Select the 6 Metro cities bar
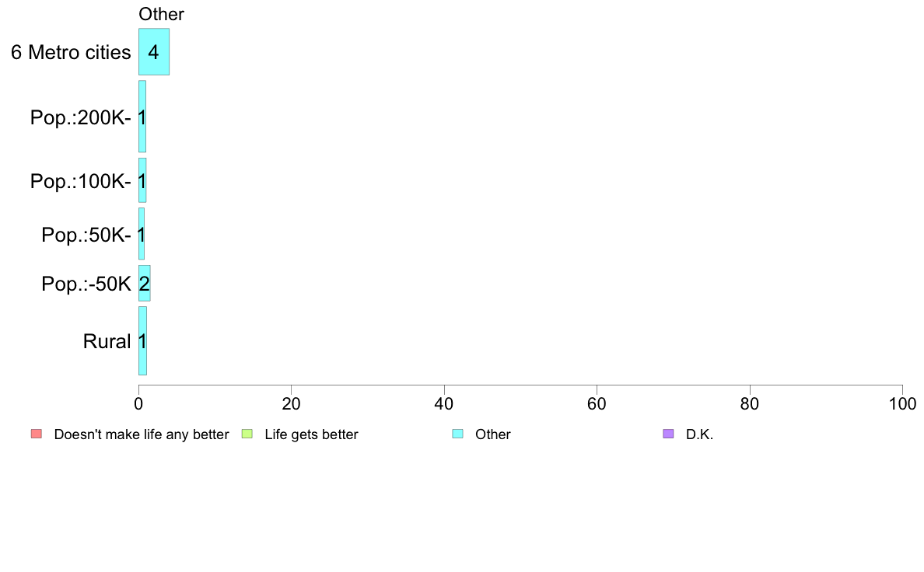The image size is (924, 572). [154, 52]
